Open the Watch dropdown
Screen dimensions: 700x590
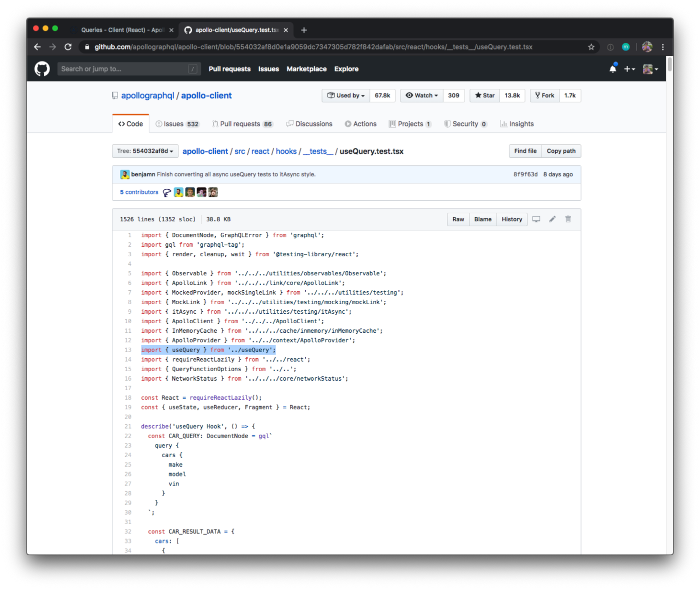tap(422, 95)
